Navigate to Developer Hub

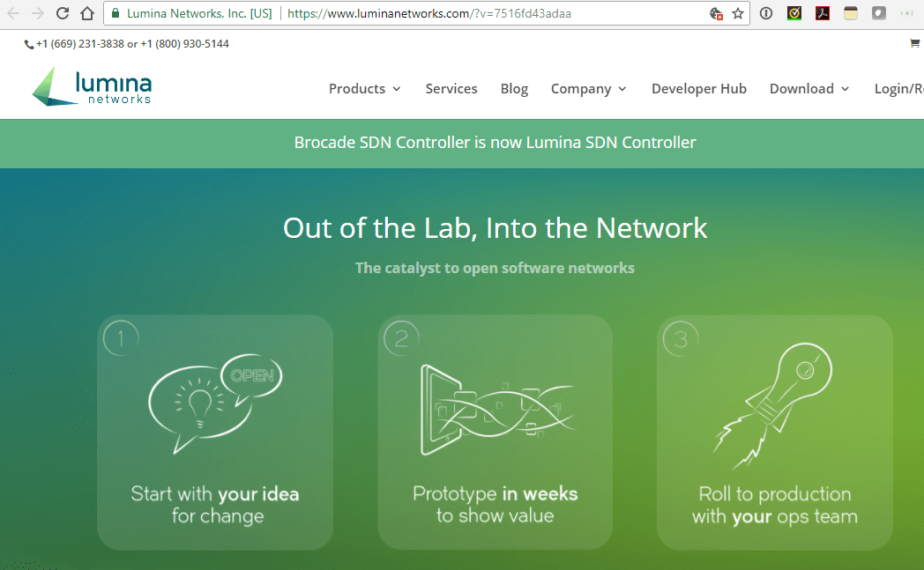click(x=699, y=88)
